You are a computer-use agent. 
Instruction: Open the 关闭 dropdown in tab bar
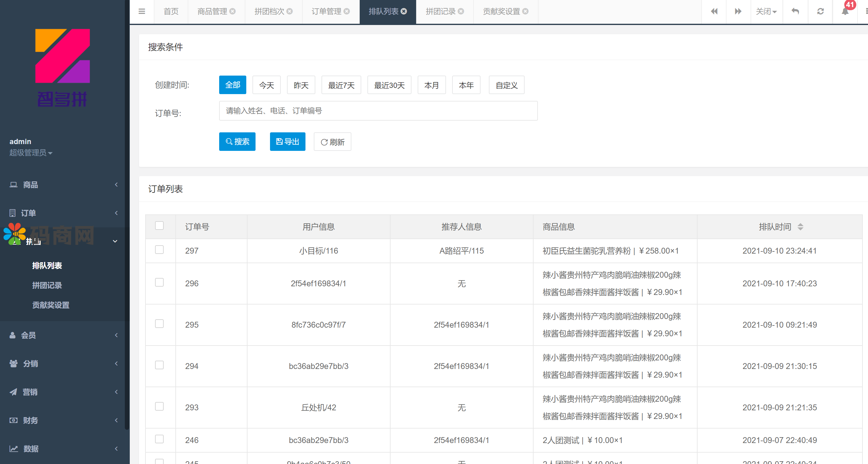[766, 11]
